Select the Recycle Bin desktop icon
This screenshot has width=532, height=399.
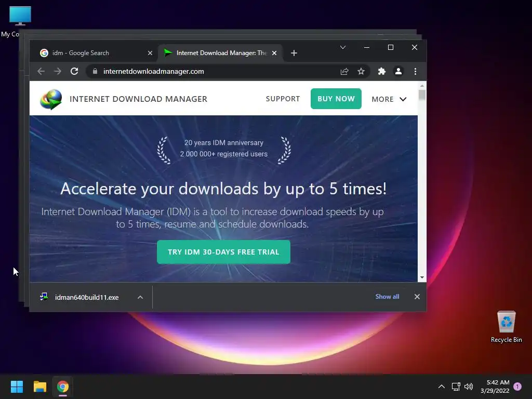(506, 327)
